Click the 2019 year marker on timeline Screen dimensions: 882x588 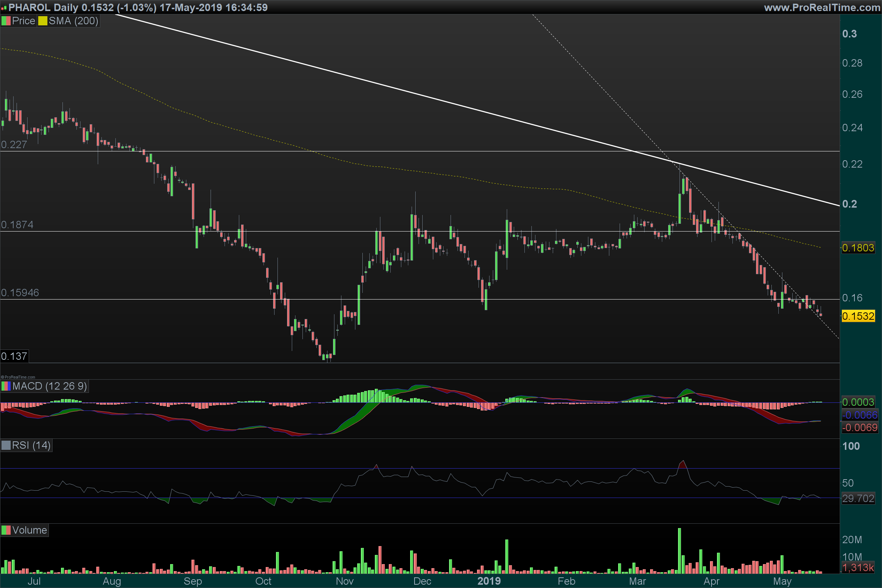pyautogui.click(x=489, y=581)
